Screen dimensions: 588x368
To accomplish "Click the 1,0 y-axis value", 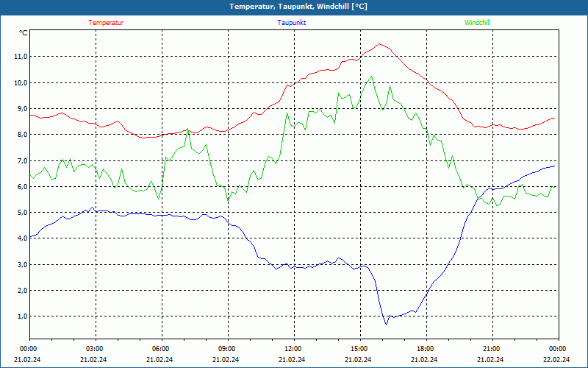I will (22, 316).
